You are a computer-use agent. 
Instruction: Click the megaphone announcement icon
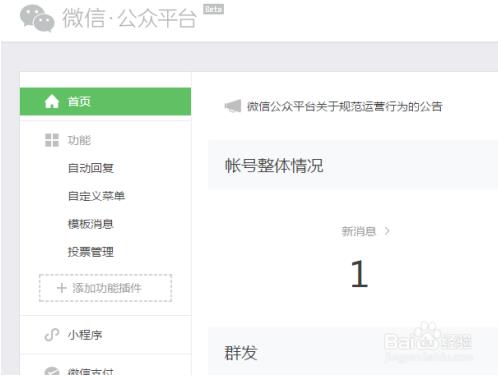[233, 106]
